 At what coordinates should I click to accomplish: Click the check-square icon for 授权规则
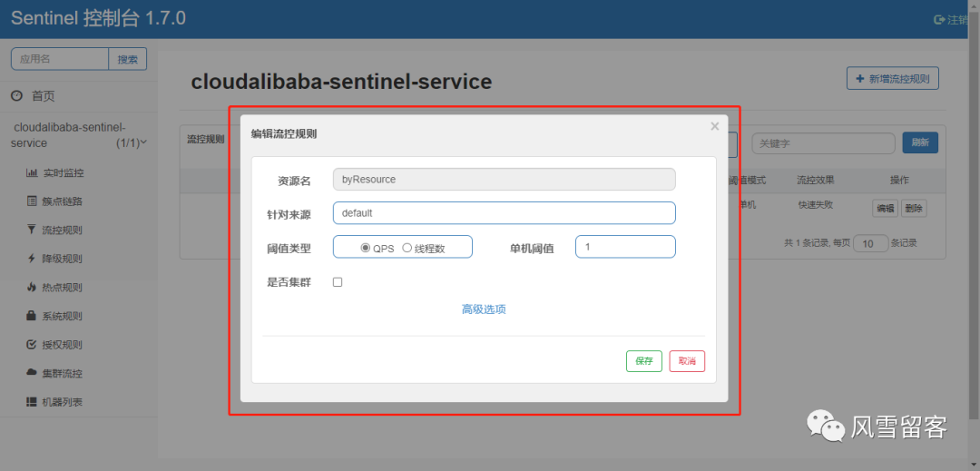tap(31, 345)
